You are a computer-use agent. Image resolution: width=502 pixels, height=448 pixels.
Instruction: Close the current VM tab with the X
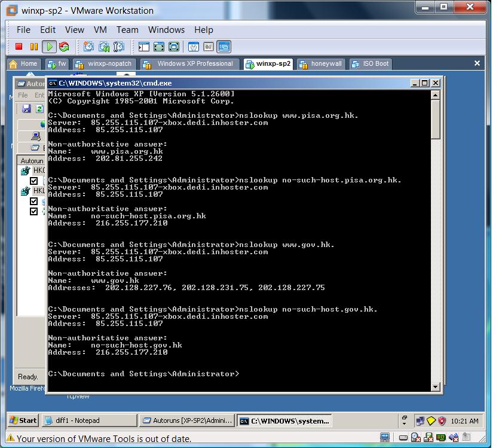[477, 63]
